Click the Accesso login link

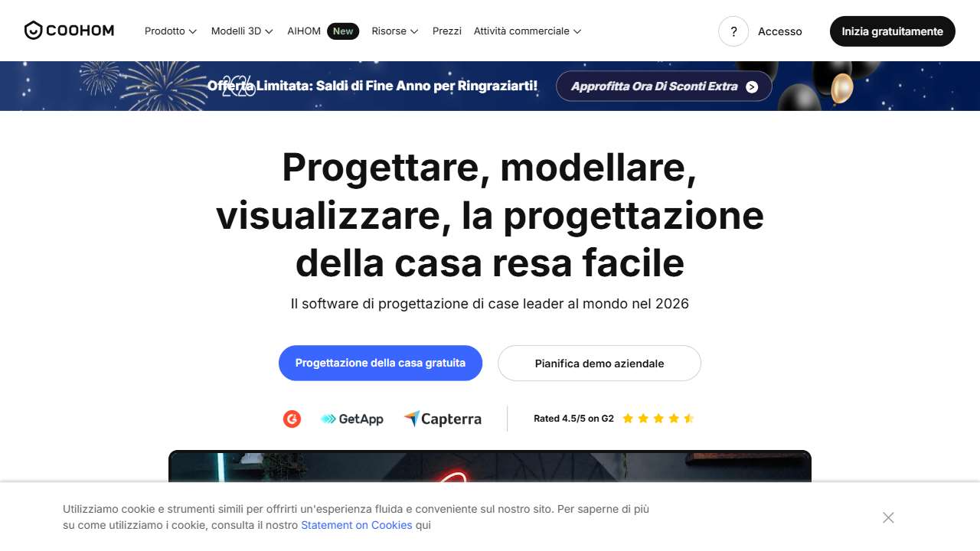(779, 31)
